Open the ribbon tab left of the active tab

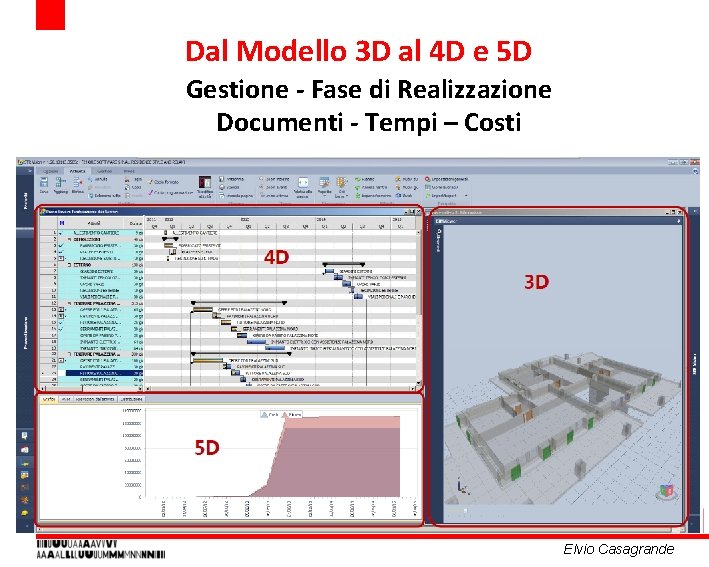[x=50, y=171]
